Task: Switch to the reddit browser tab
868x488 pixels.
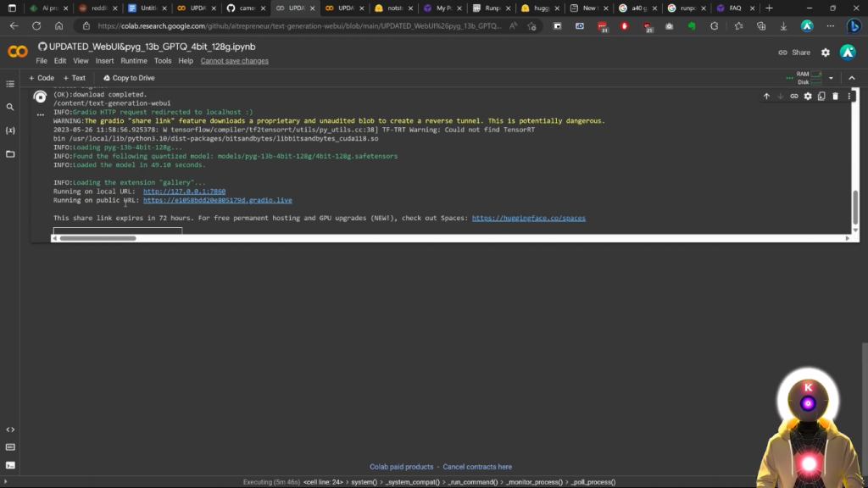Action: 98,8
